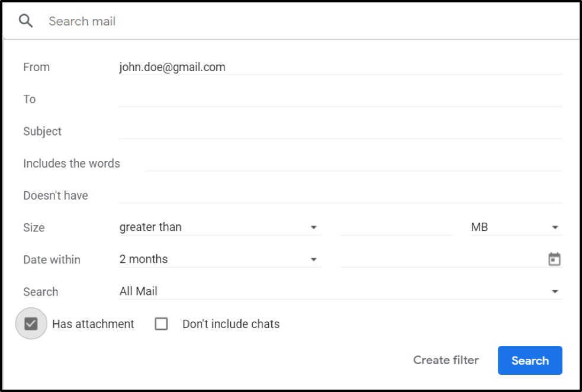Open the '2 months' date range dropdown
The height and width of the screenshot is (392, 582).
219,259
